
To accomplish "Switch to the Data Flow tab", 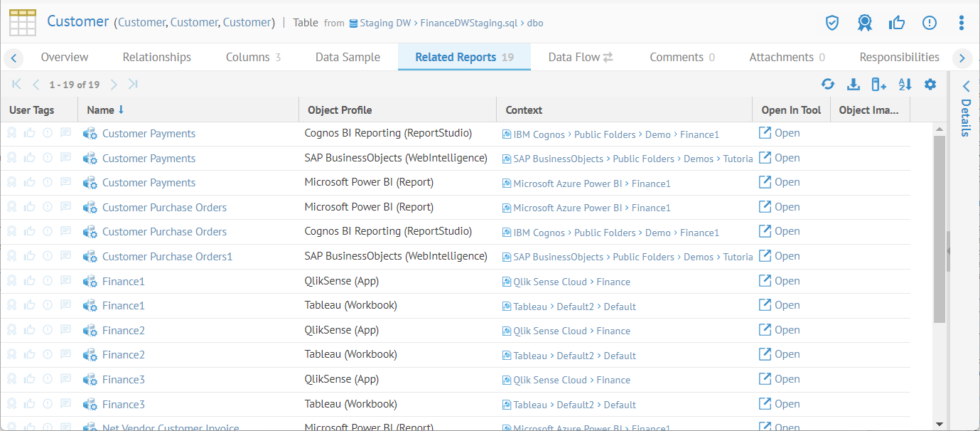I will (580, 57).
